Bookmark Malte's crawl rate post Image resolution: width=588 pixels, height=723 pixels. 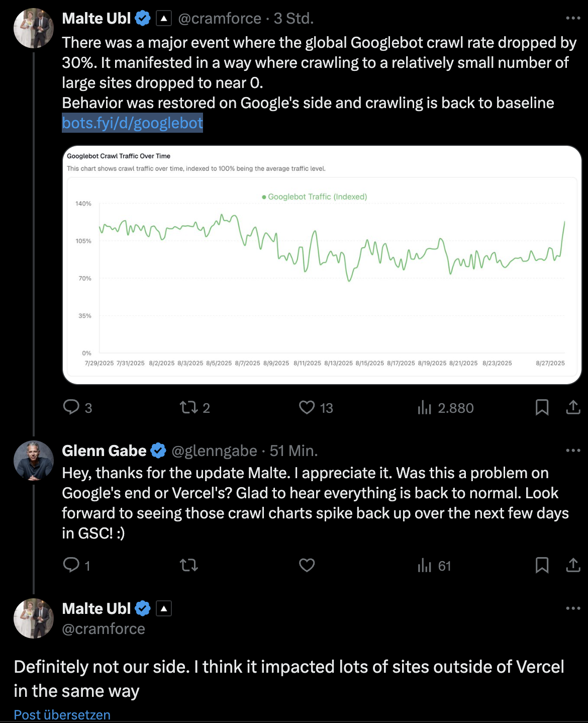tap(542, 408)
